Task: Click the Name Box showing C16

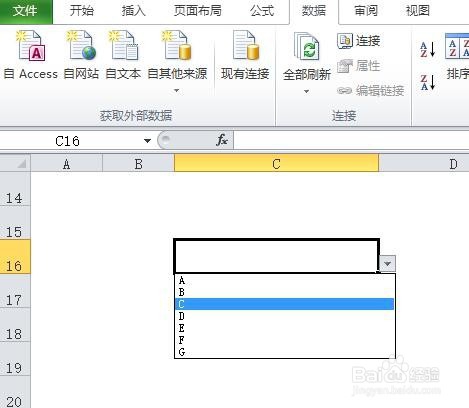Action: click(x=67, y=141)
